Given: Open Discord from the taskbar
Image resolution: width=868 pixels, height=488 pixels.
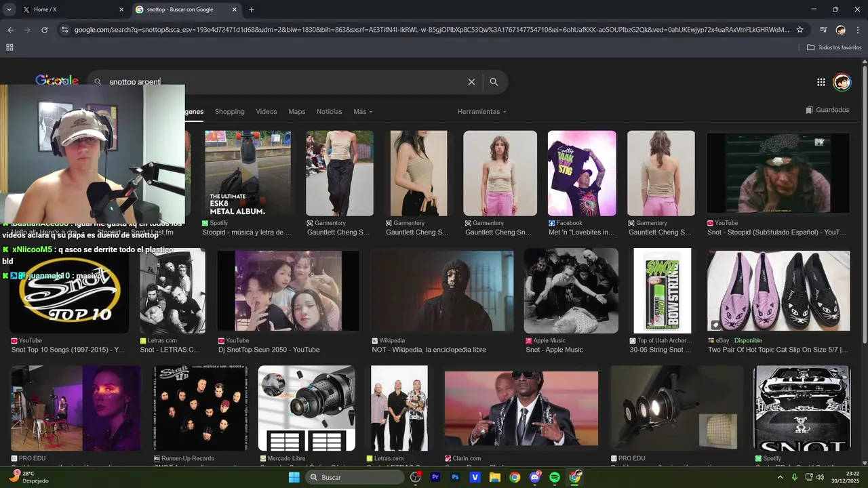Looking at the screenshot, I should pyautogui.click(x=534, y=478).
